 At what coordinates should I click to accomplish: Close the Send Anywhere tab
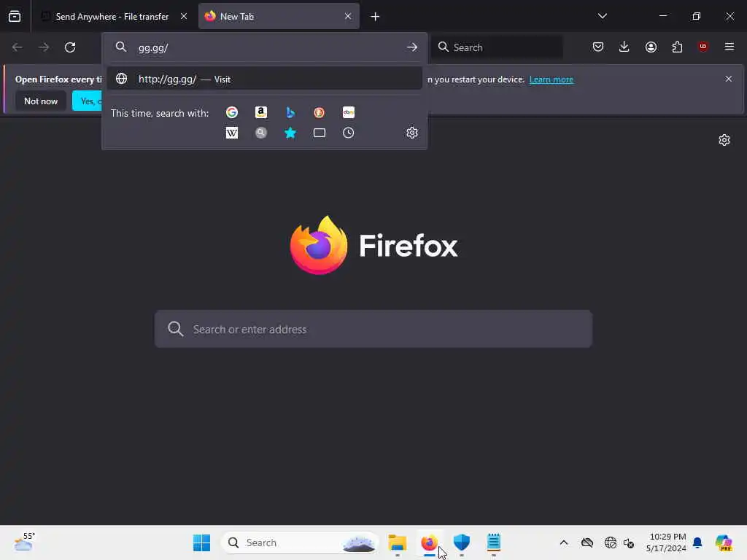tap(183, 16)
